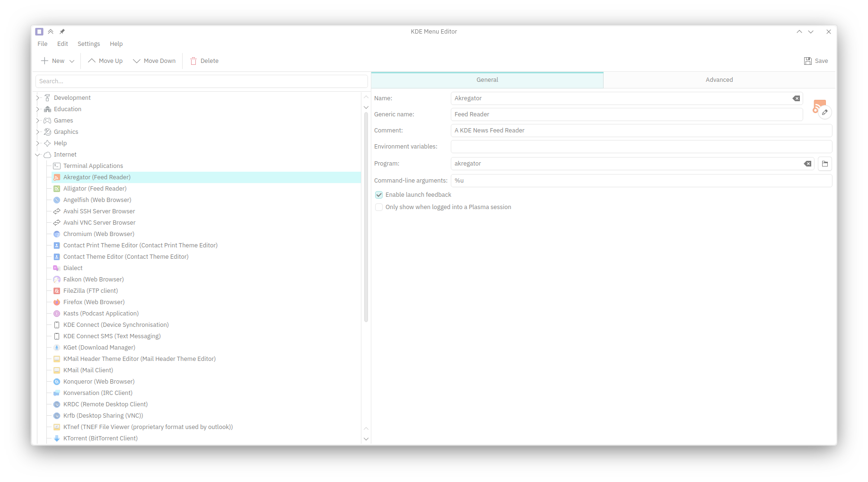The height and width of the screenshot is (482, 868).
Task: Clear the Program field text
Action: click(807, 164)
